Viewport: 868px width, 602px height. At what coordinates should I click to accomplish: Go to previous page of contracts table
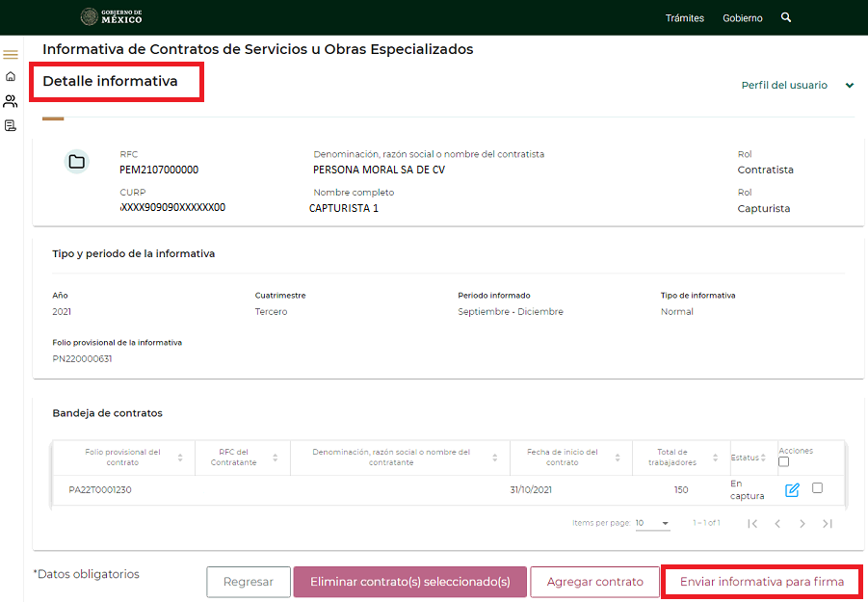[777, 523]
